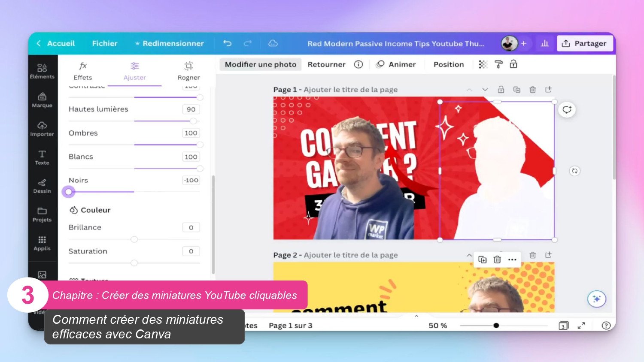Screen dimensions: 644x362
Task: Rotate the selected image handle
Action: (x=574, y=171)
